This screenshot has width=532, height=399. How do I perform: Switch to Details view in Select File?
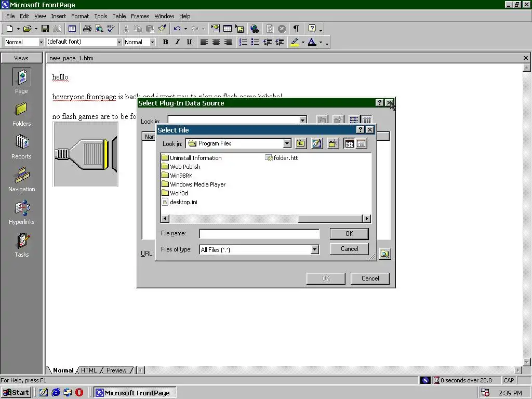pyautogui.click(x=361, y=143)
